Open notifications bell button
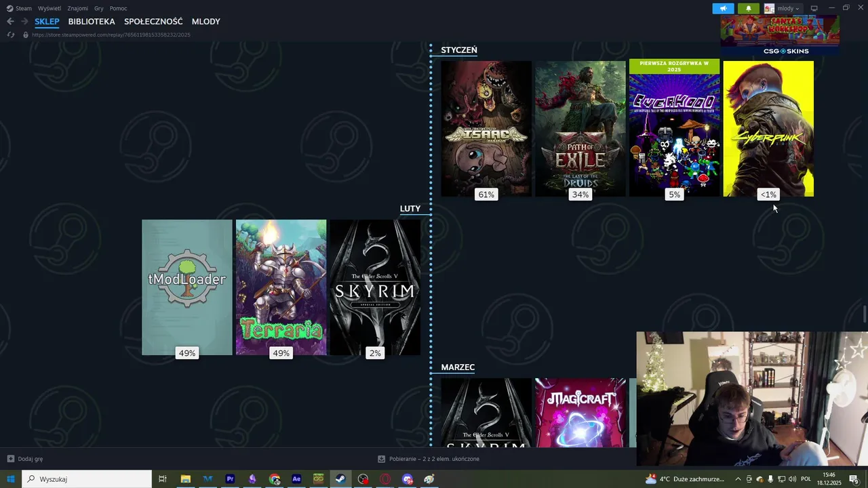 point(749,8)
